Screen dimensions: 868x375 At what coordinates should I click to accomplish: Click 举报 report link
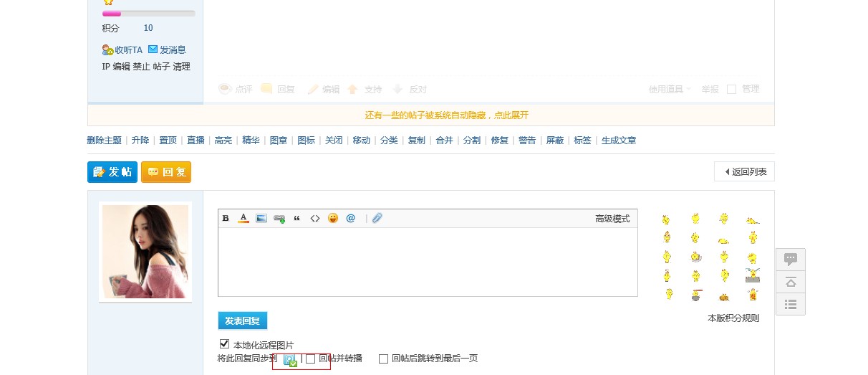[710, 90]
